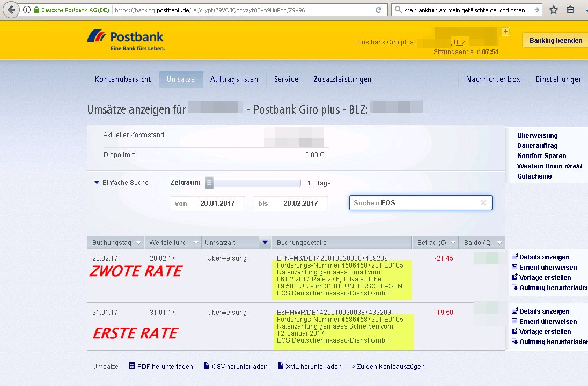Open the Western Union direkt link
The height and width of the screenshot is (386, 588).
550,166
